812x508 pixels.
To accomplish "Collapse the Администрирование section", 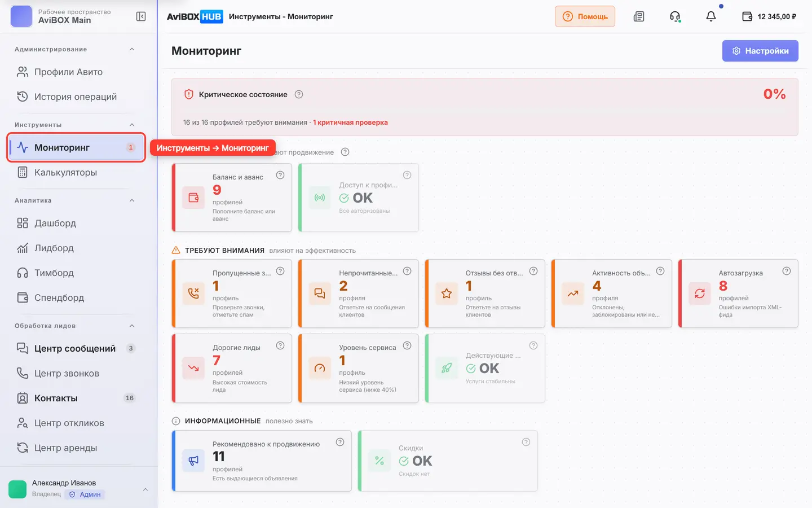I will click(132, 49).
